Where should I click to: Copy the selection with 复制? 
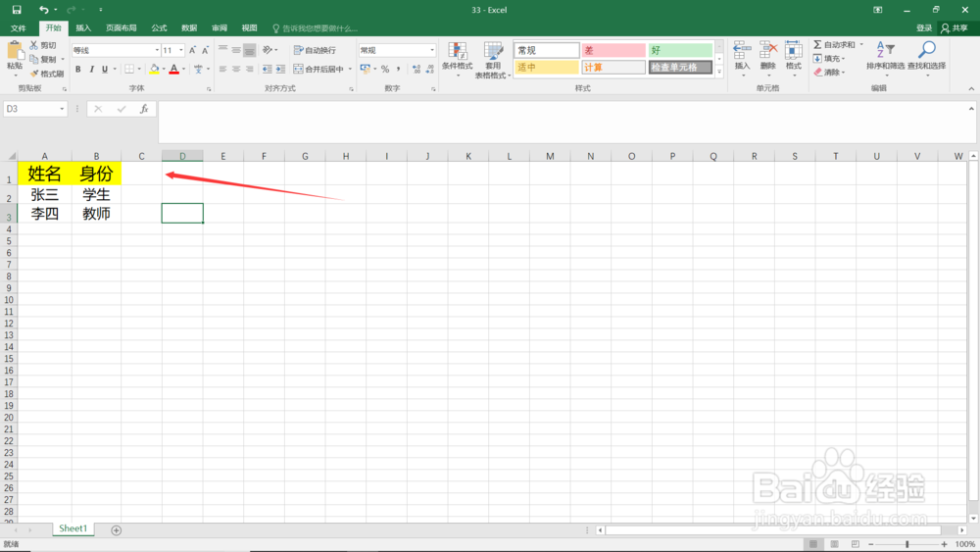click(43, 60)
